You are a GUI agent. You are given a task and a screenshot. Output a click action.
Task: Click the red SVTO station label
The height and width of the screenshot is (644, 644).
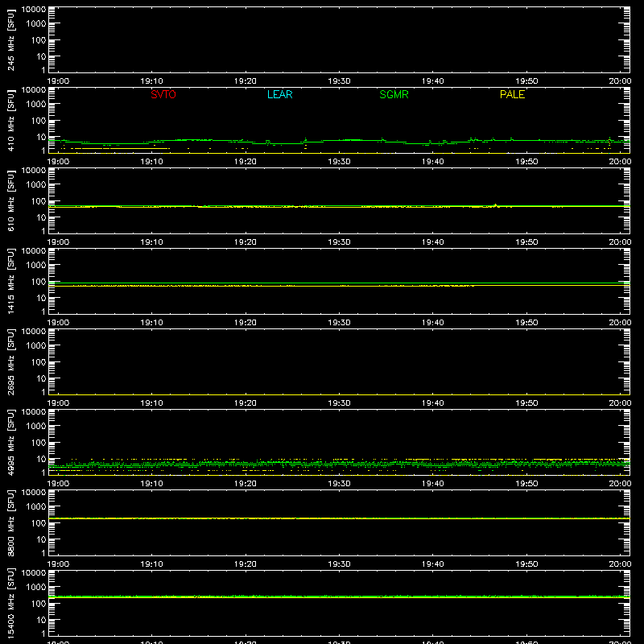click(163, 94)
